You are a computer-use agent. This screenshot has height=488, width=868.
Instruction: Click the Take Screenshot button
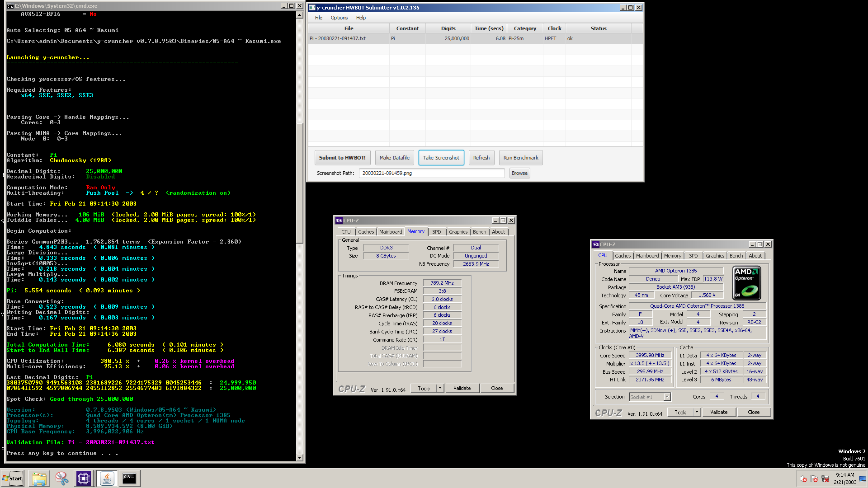tap(441, 158)
